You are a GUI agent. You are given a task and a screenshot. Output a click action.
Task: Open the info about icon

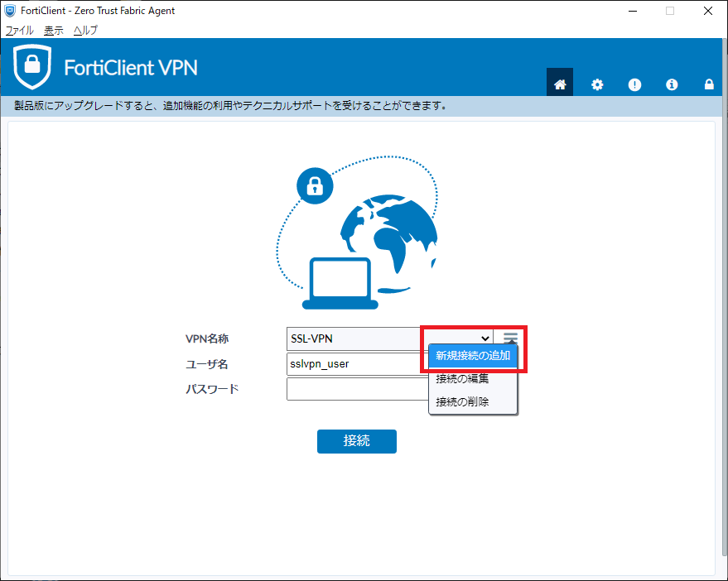672,84
